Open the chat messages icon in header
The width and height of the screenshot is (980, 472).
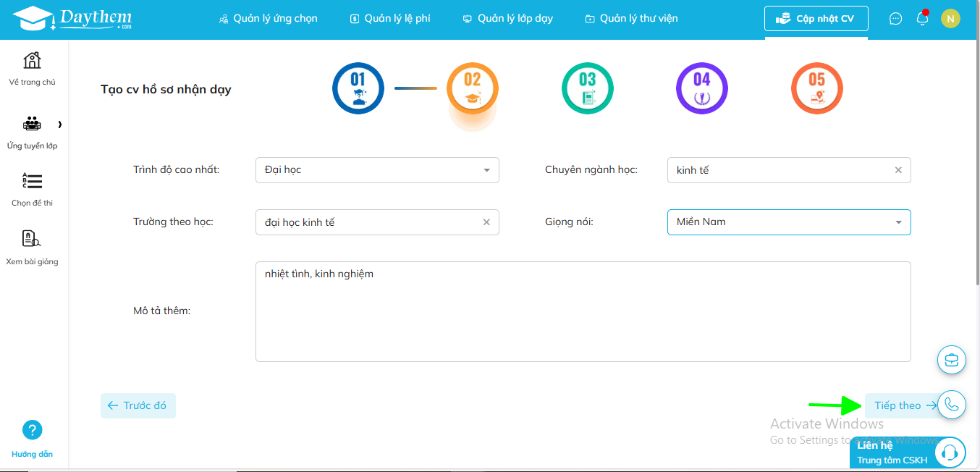(896, 19)
